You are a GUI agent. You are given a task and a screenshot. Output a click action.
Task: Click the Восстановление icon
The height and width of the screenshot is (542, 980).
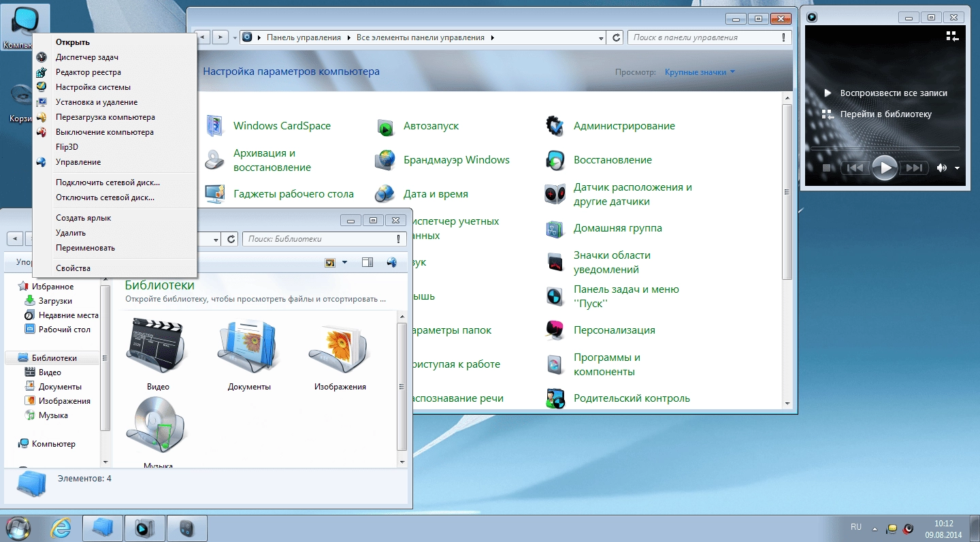pyautogui.click(x=555, y=160)
